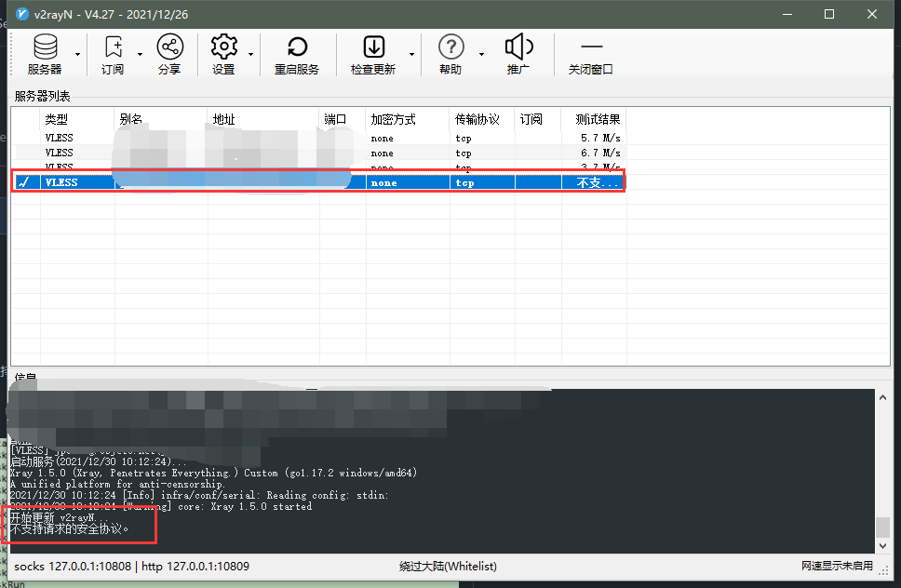Minimize the v2rayN window

point(787,14)
